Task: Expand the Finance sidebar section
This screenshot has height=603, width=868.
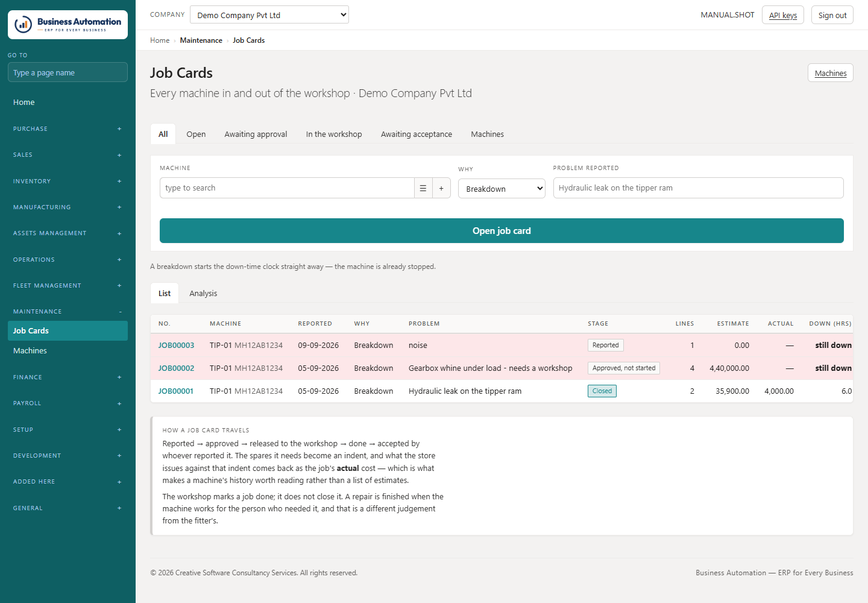Action: (68, 377)
